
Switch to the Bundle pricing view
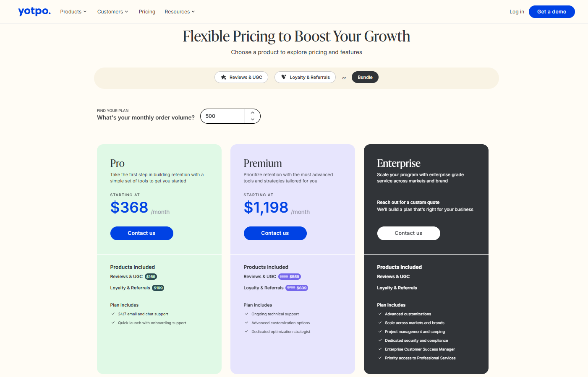(365, 77)
